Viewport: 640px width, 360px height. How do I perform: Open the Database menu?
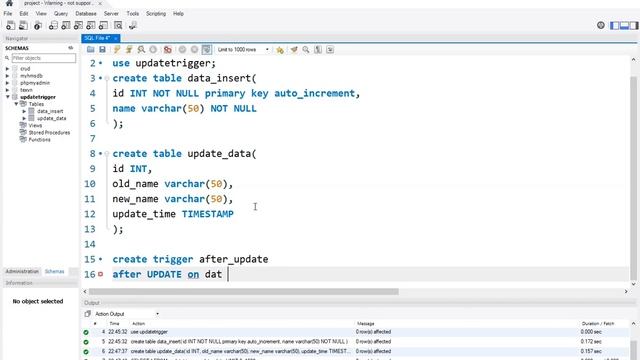pyautogui.click(x=86, y=13)
